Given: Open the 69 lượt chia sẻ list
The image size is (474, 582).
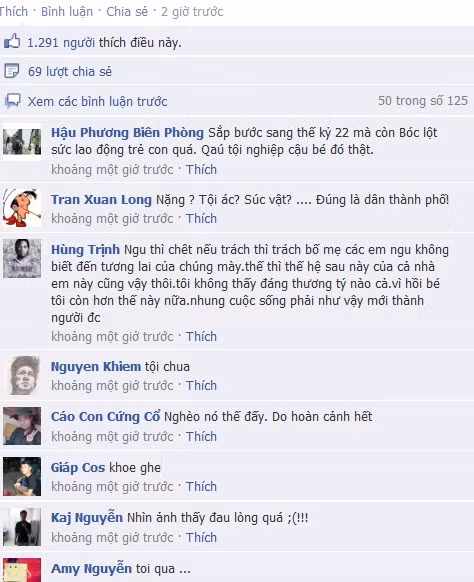Looking at the screenshot, I should pyautogui.click(x=70, y=71).
